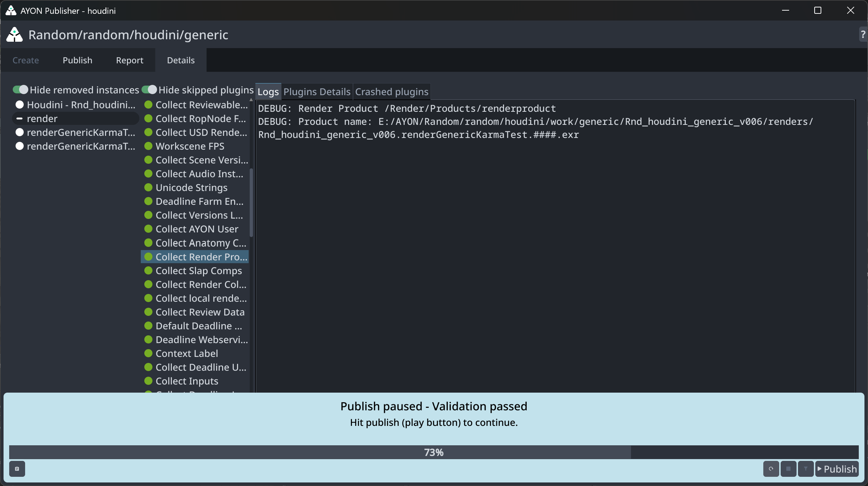Minimize the AYON Publisher window

tap(786, 10)
